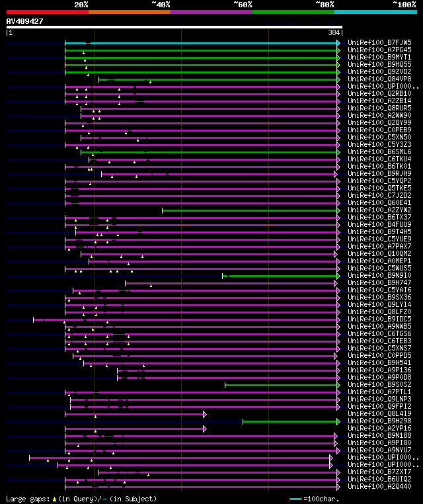Image resolution: width=423 pixels, height=504 pixels.
Task: Select the UniRef100_C5YUE9 label
Action: (379, 239)
